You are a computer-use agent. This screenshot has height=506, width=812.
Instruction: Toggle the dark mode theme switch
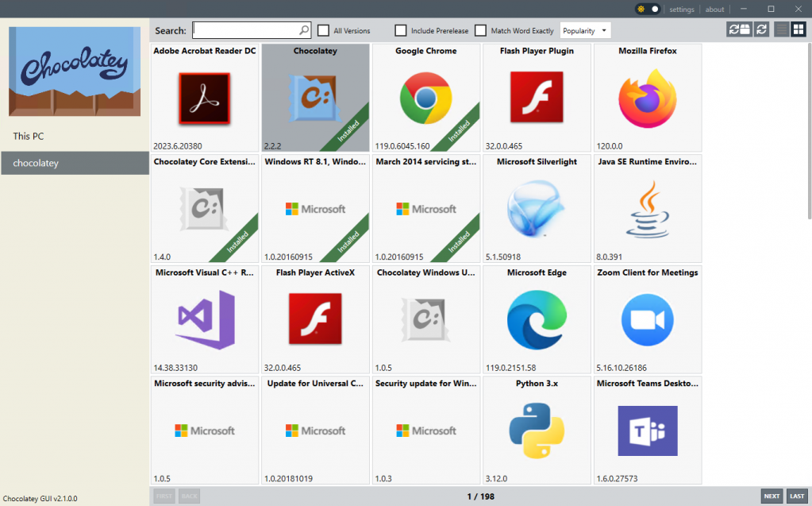coord(648,10)
